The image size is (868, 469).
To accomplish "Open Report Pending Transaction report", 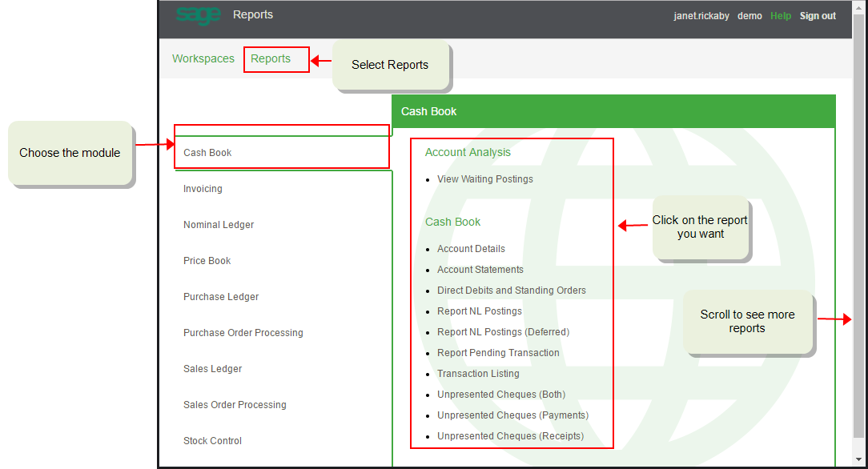I will (498, 353).
